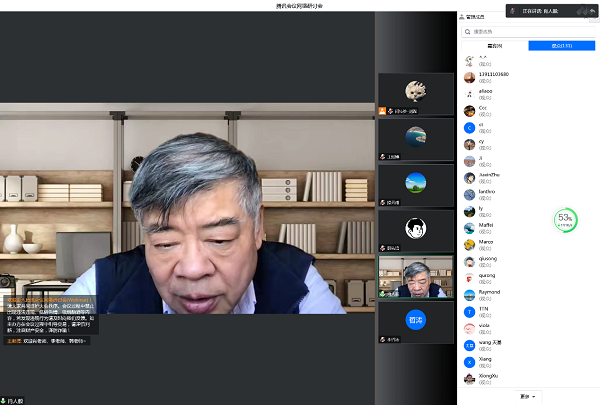This screenshot has height=405, width=600.
Task: Select the blue circle avatar video thumbnail at the bottom
Action: pos(415,323)
